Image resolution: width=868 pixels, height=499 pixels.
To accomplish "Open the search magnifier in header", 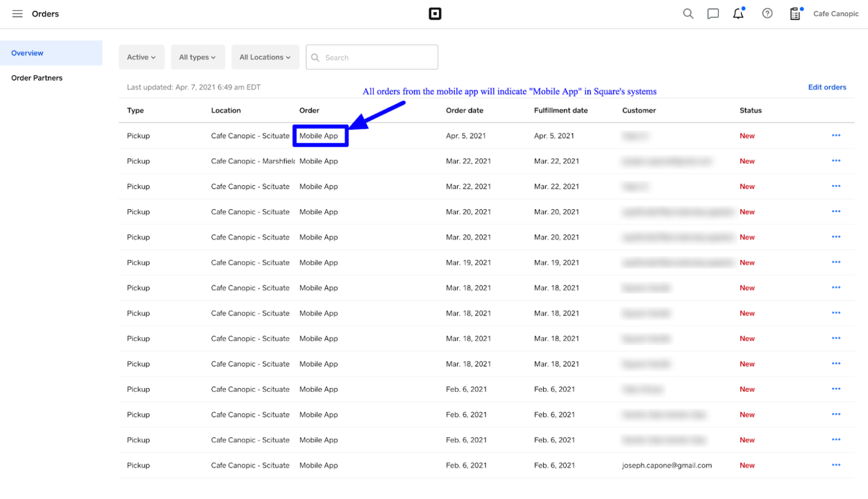I will point(688,14).
